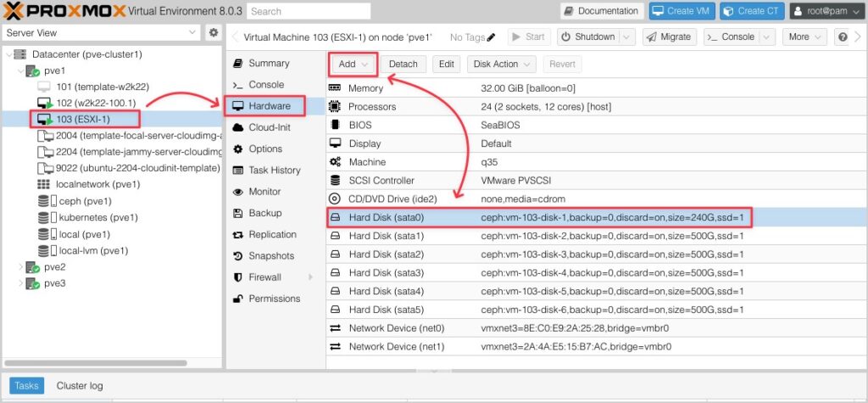Expand the pve3 node
868x403 pixels.
pyautogui.click(x=21, y=283)
